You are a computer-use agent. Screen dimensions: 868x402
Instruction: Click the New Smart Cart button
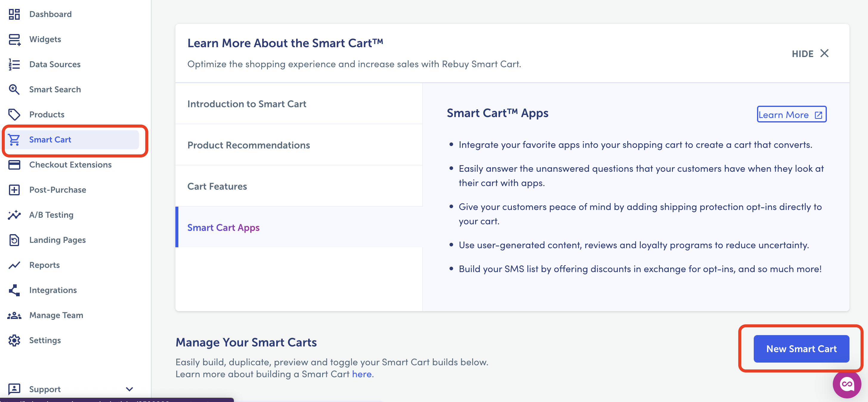point(801,349)
